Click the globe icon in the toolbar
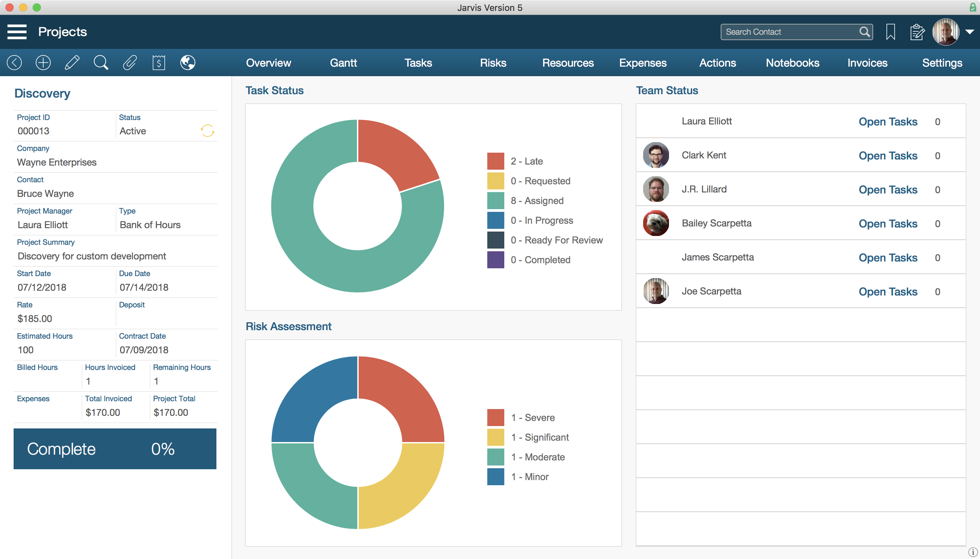Image resolution: width=980 pixels, height=559 pixels. (x=187, y=63)
